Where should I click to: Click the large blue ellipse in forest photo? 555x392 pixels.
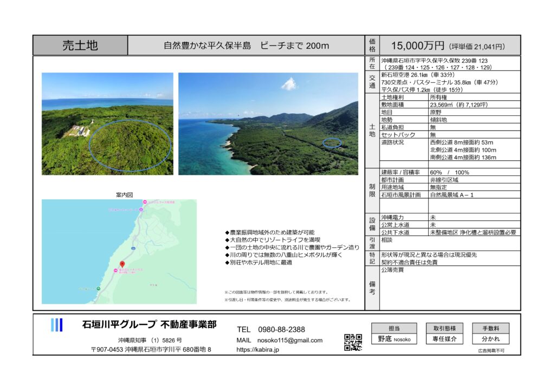130,146
